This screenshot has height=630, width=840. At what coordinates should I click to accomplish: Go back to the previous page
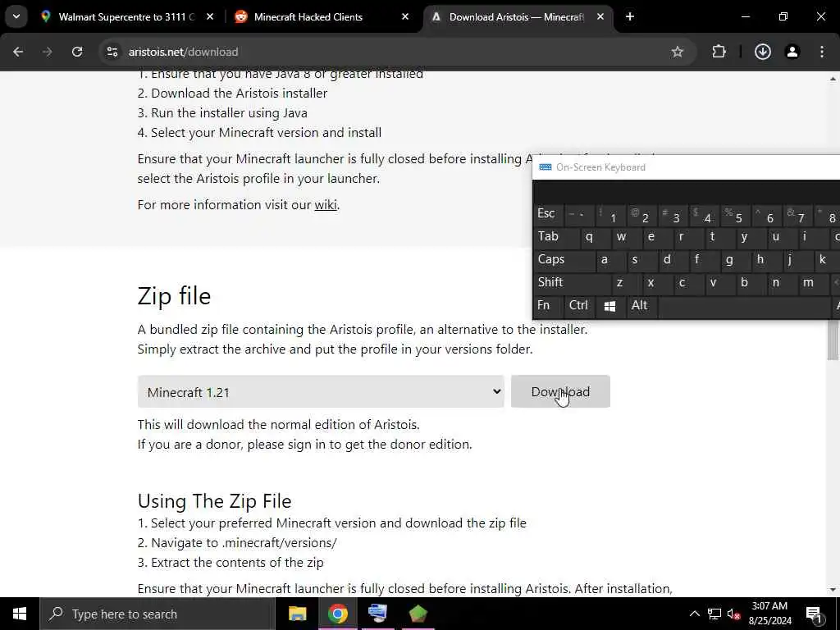point(18,52)
